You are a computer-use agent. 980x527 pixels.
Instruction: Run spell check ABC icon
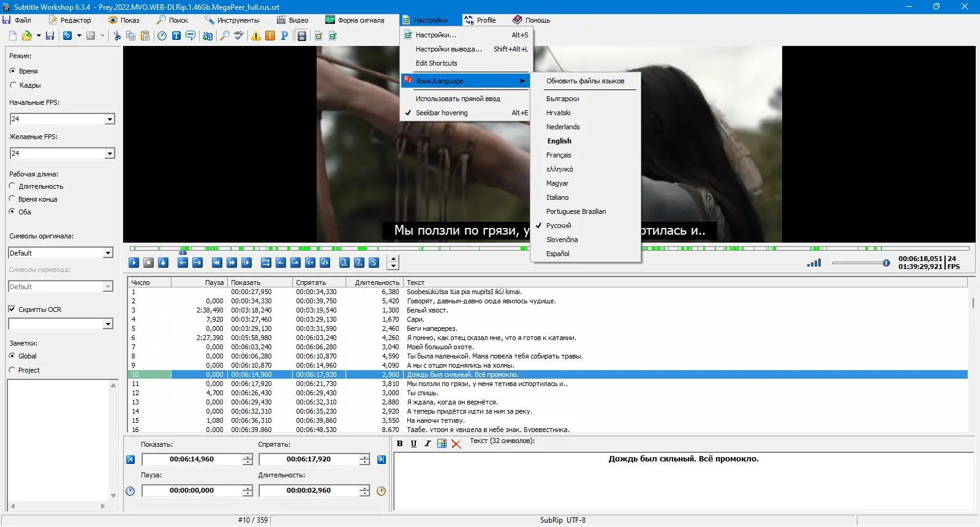coord(239,36)
